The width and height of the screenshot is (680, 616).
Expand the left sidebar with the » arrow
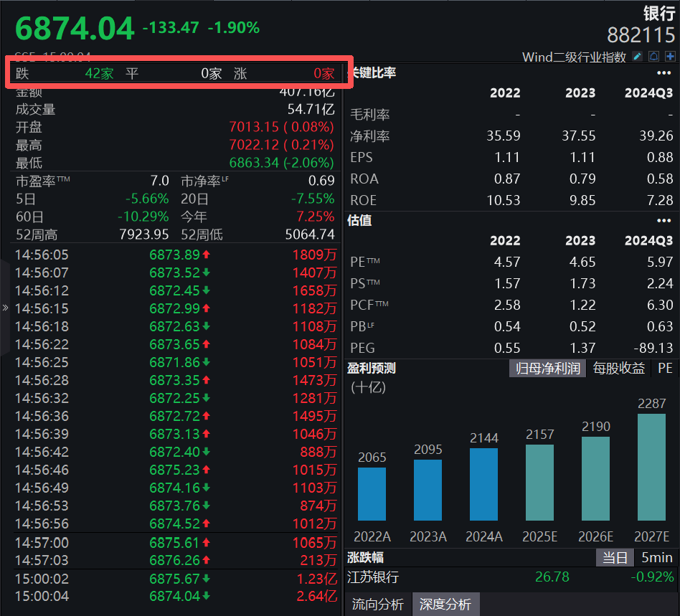tap(5, 308)
